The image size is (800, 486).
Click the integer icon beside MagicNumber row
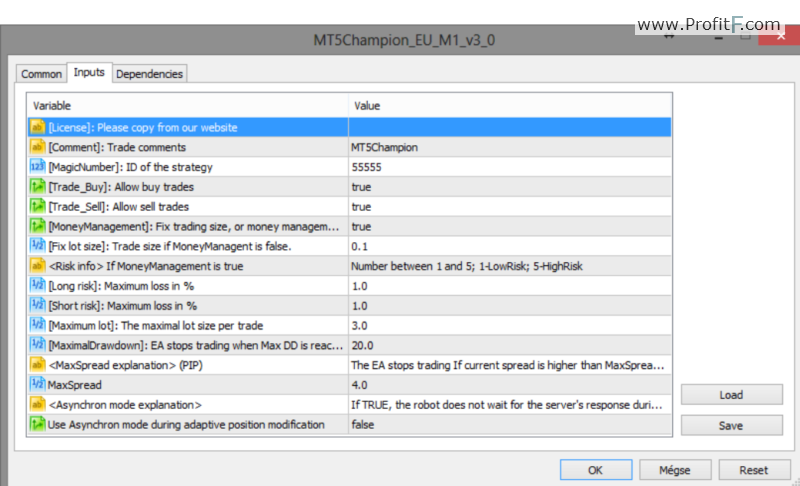pos(37,167)
